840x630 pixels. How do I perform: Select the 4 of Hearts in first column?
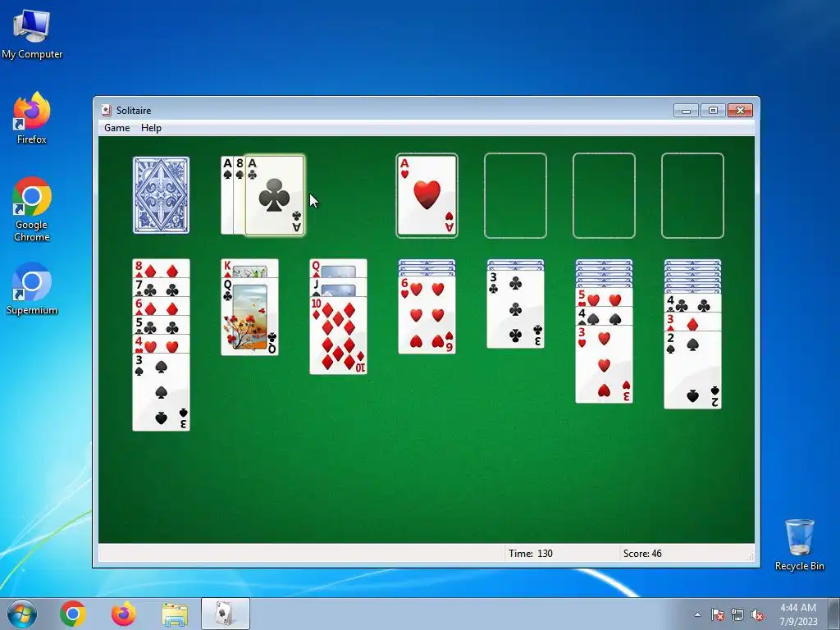161,344
